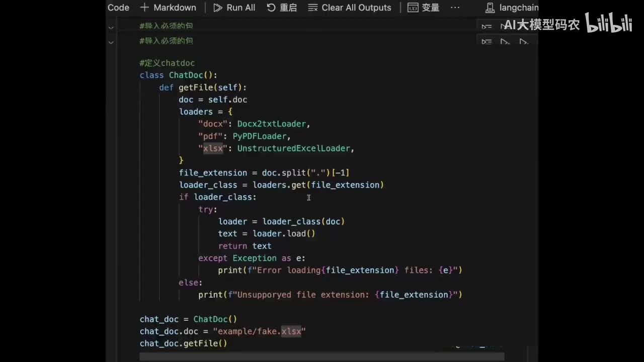This screenshot has height=362, width=644.
Task: Click the line "loader = loader_class(doc)"
Action: (281, 221)
